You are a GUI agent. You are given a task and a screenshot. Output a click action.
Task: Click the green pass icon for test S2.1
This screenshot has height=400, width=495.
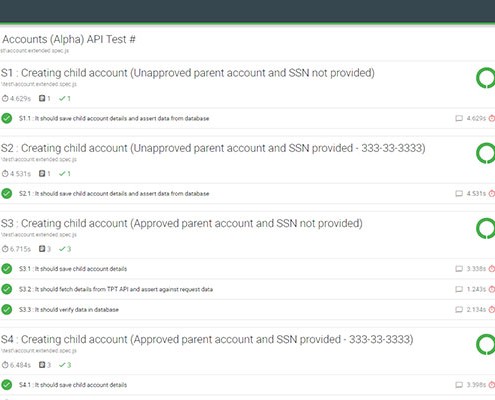point(7,194)
